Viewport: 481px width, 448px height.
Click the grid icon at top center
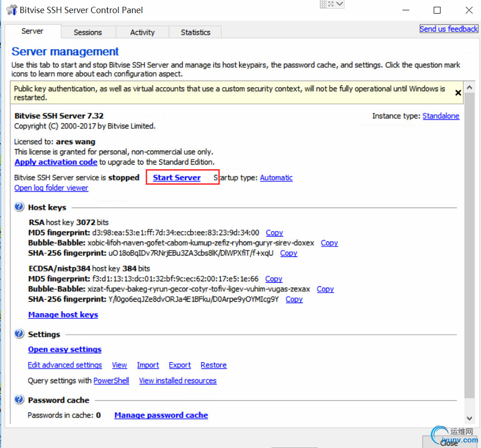point(323,4)
